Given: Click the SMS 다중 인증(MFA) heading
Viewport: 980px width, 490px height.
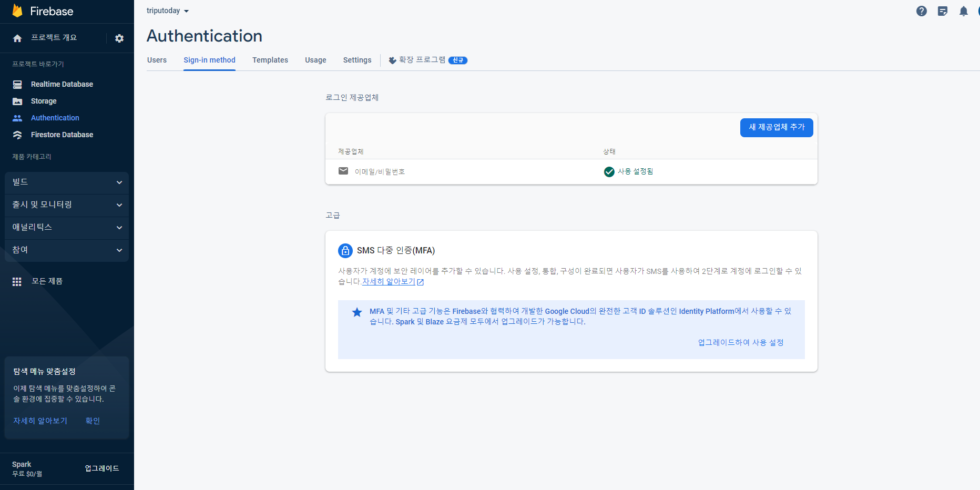Looking at the screenshot, I should [x=396, y=251].
